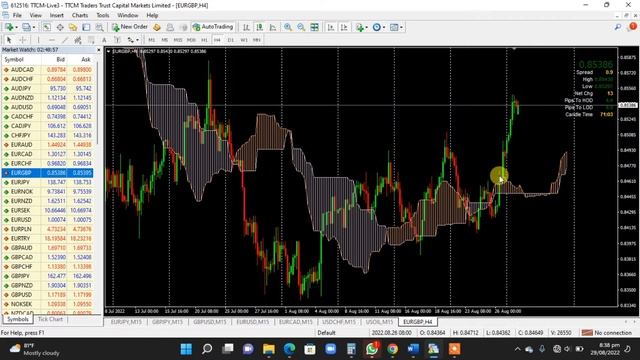Open the red notification alert icon
The image size is (640, 360).
click(632, 26)
